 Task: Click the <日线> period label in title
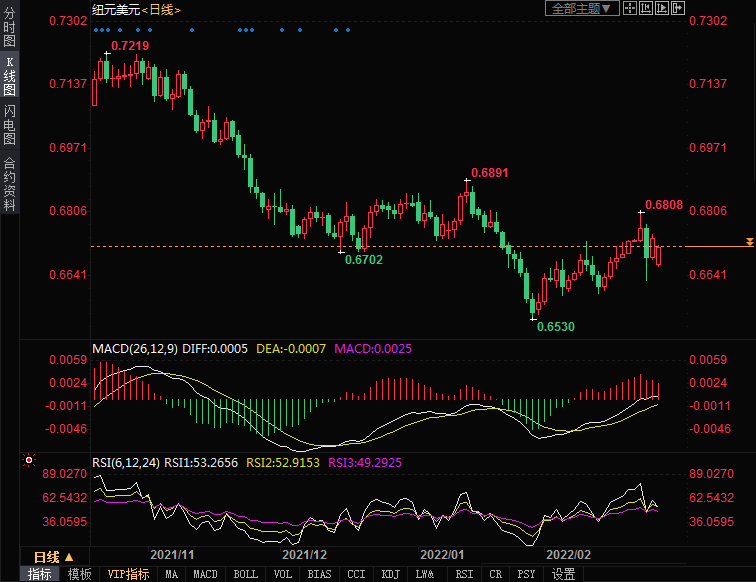(160, 9)
